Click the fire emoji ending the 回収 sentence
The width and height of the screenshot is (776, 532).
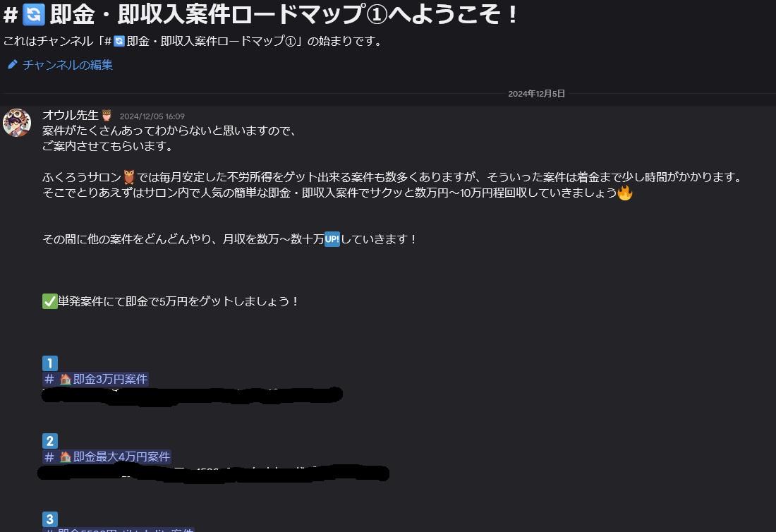click(625, 193)
